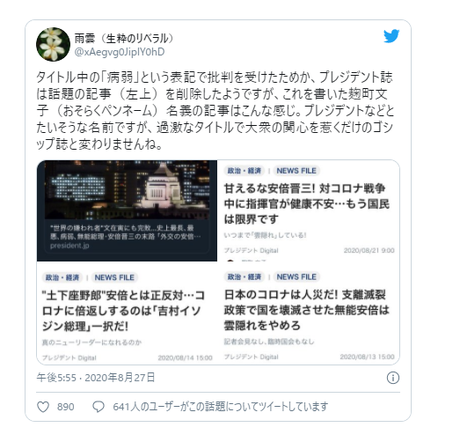Click the president.jp source label
460x442 pixels.
pyautogui.click(x=69, y=246)
